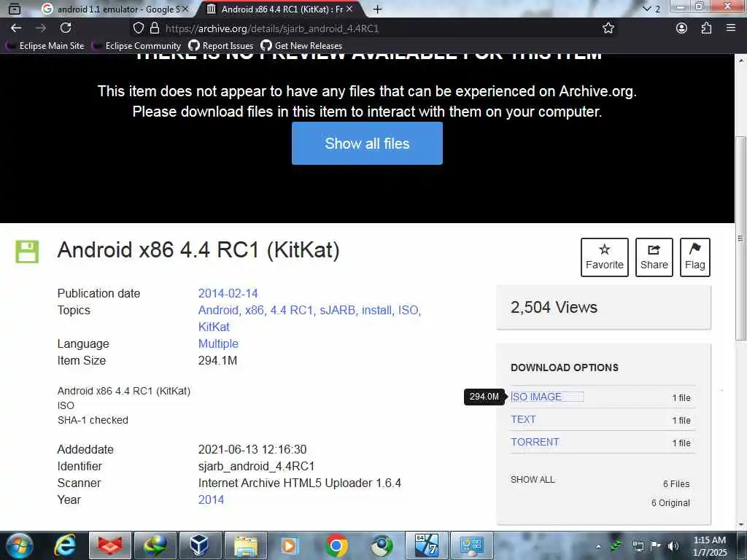The width and height of the screenshot is (747, 560).
Task: Open the green Chromium-style browser taskbar icon
Action: pos(381,545)
